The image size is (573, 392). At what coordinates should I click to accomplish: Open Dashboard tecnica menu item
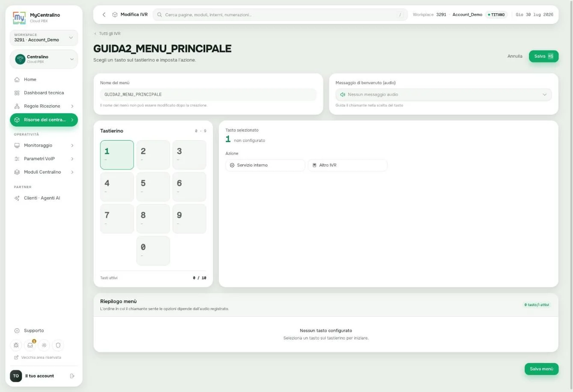[44, 93]
